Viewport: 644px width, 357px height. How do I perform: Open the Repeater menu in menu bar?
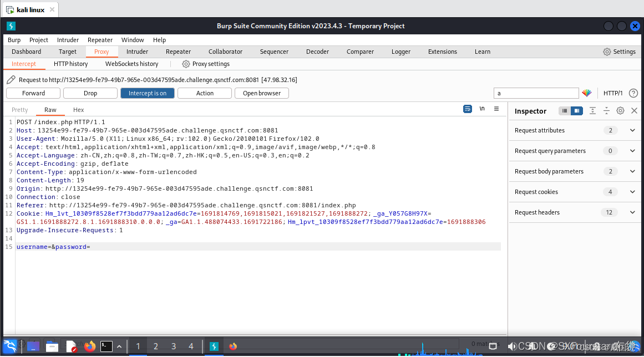tap(100, 40)
